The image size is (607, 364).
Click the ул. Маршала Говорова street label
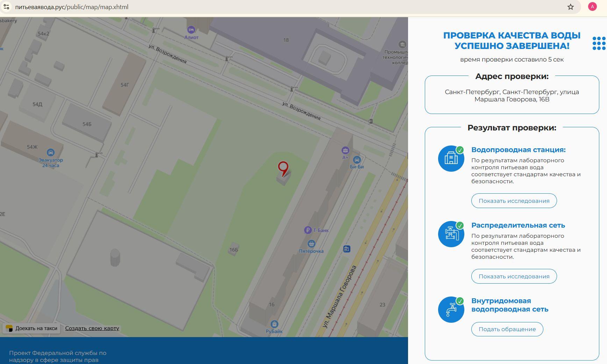[x=339, y=297]
